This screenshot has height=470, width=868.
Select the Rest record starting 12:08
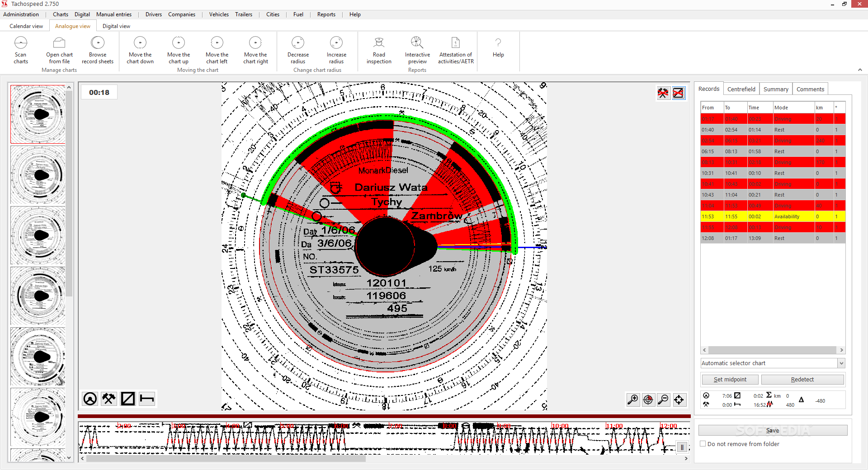pyautogui.click(x=773, y=238)
